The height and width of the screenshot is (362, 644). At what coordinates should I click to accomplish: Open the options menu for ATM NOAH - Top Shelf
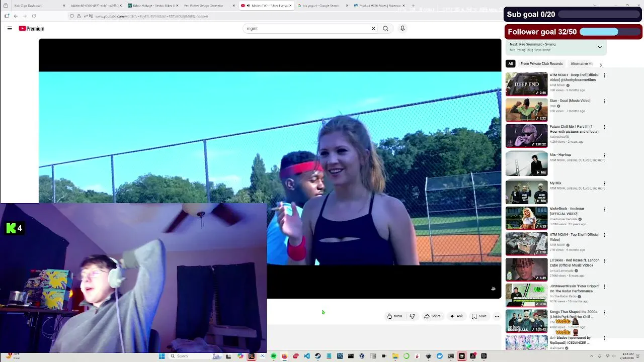click(604, 235)
